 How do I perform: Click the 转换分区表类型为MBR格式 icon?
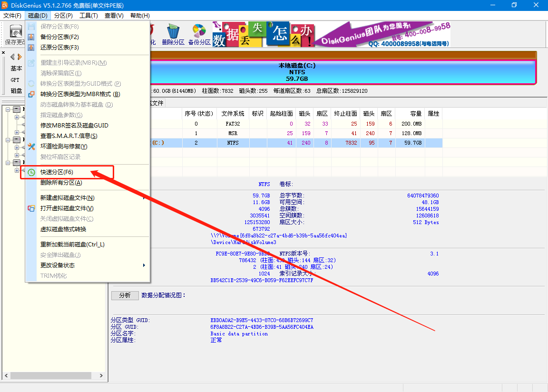[31, 94]
